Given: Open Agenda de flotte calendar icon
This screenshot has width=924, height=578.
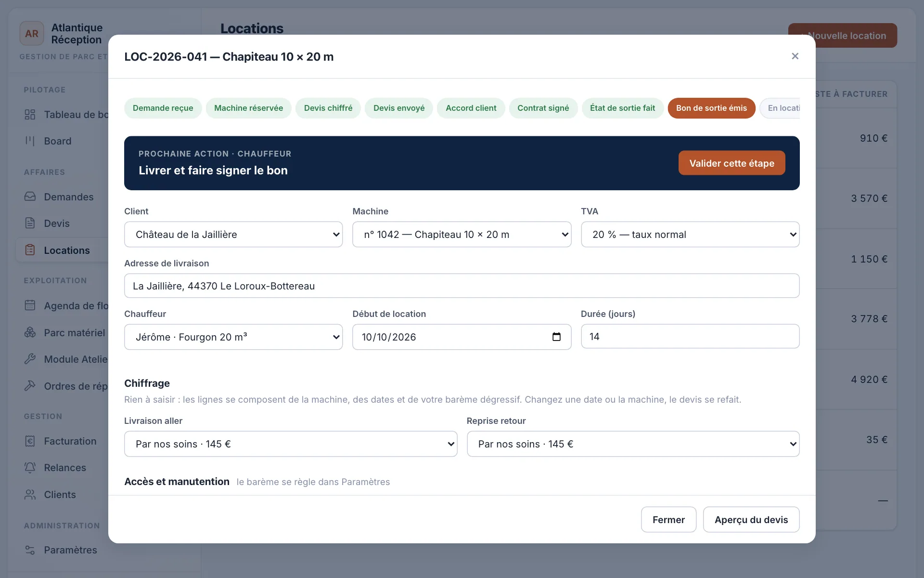Looking at the screenshot, I should [x=30, y=305].
